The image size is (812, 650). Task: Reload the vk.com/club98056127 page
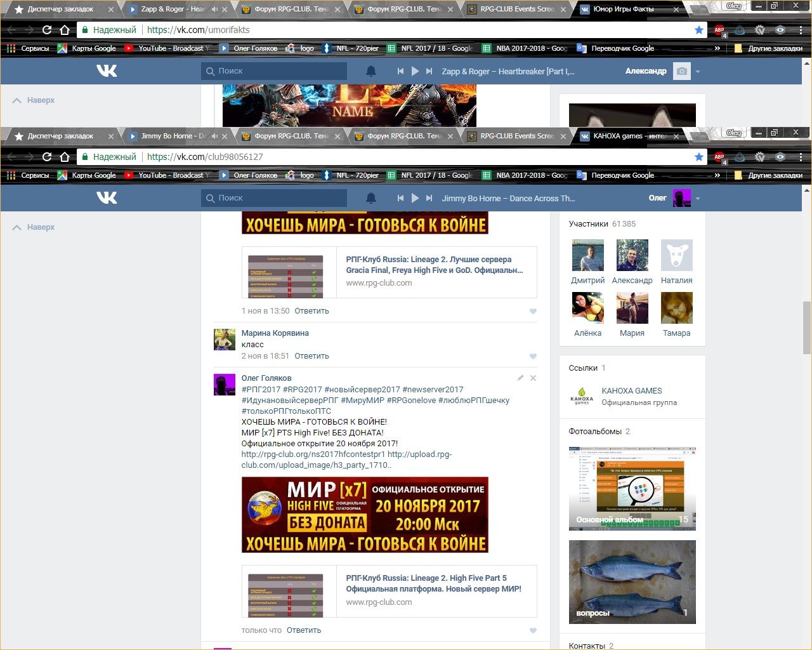click(46, 157)
